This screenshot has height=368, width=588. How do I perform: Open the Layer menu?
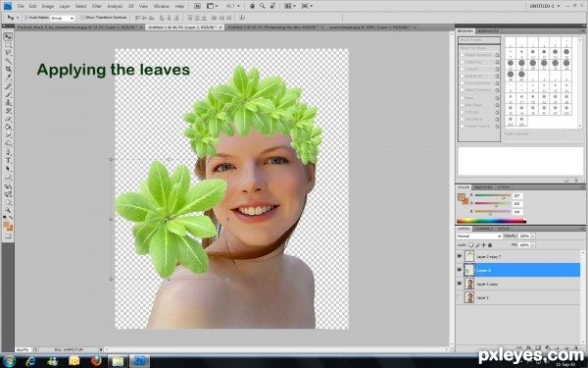pos(65,7)
